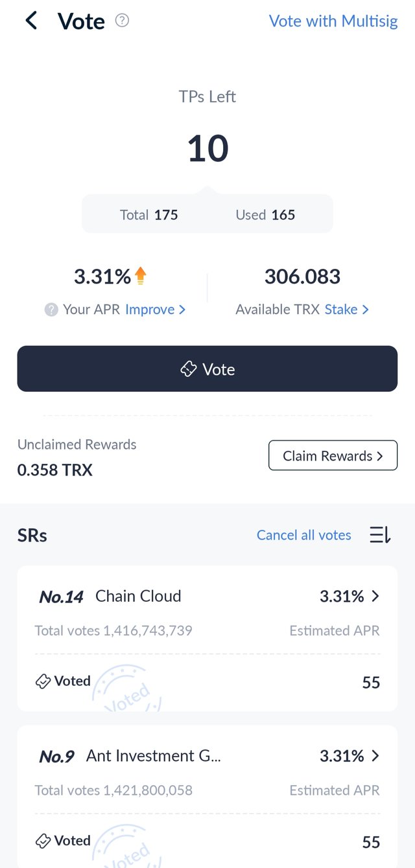
Task: Claim Rewards for unclaimed TRX
Action: (333, 456)
